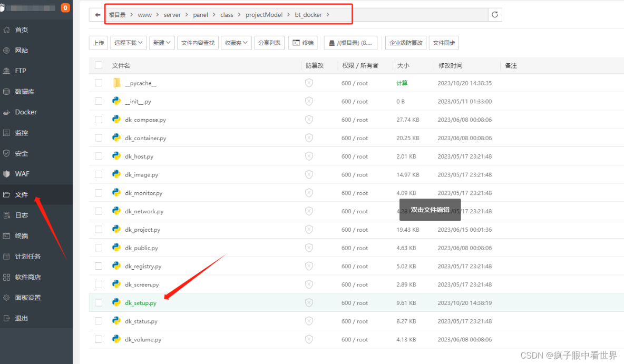Click tamper-proof shield for dk_compose.py
This screenshot has height=364, width=624.
click(309, 120)
